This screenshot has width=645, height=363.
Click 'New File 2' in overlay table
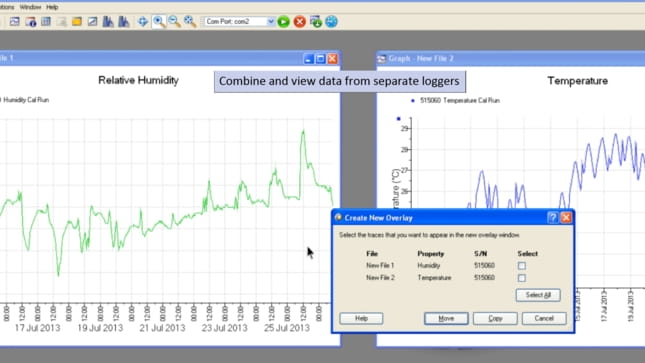(x=380, y=278)
